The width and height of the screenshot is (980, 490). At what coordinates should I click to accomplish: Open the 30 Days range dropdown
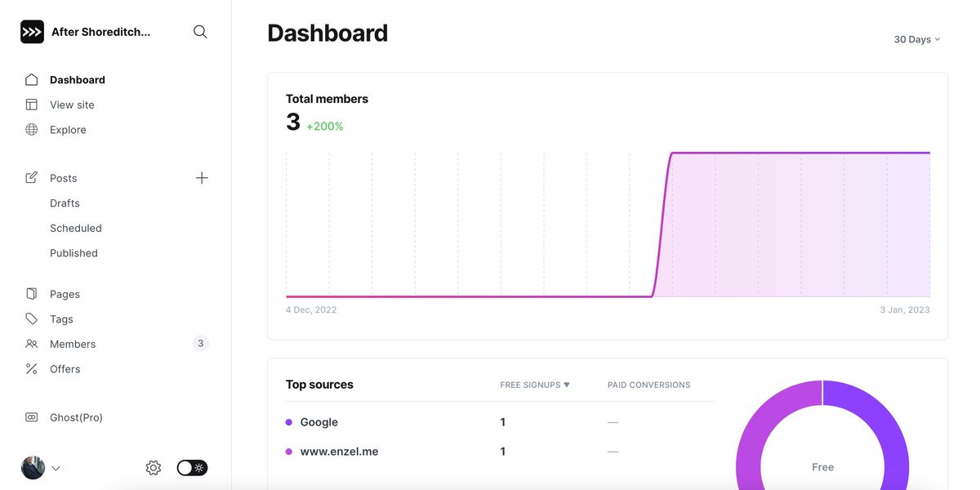coord(917,39)
